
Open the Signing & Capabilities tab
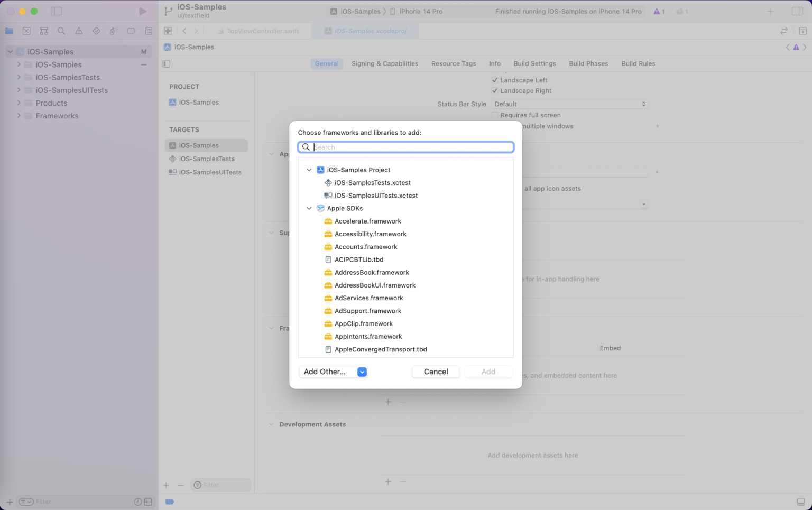point(384,63)
